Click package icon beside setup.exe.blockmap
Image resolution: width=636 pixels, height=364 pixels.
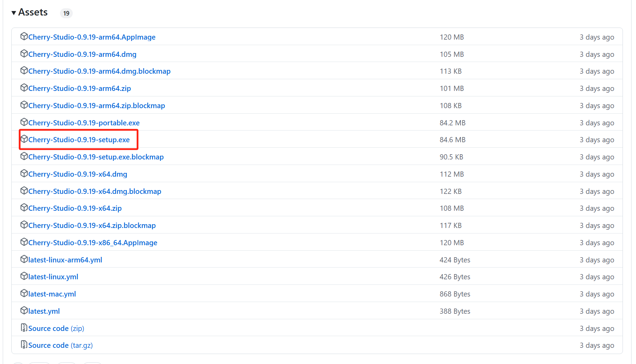(24, 156)
